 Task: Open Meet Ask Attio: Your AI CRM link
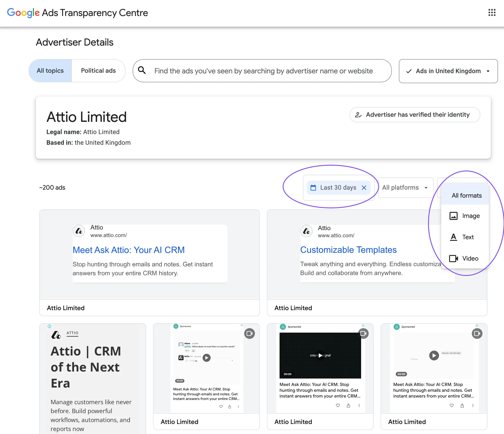click(x=128, y=250)
